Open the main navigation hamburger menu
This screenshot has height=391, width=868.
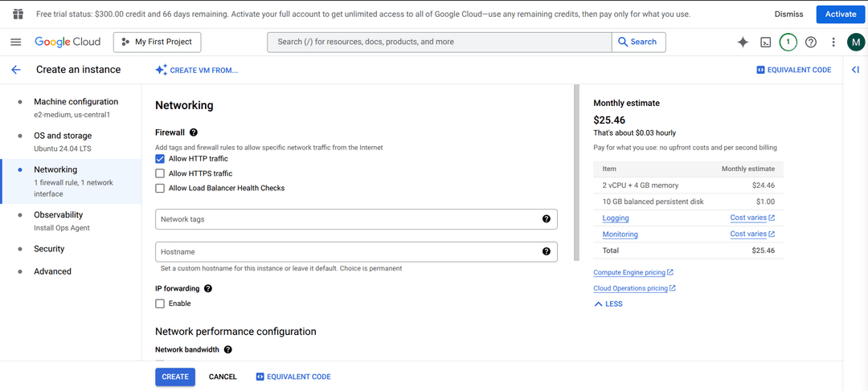point(15,42)
